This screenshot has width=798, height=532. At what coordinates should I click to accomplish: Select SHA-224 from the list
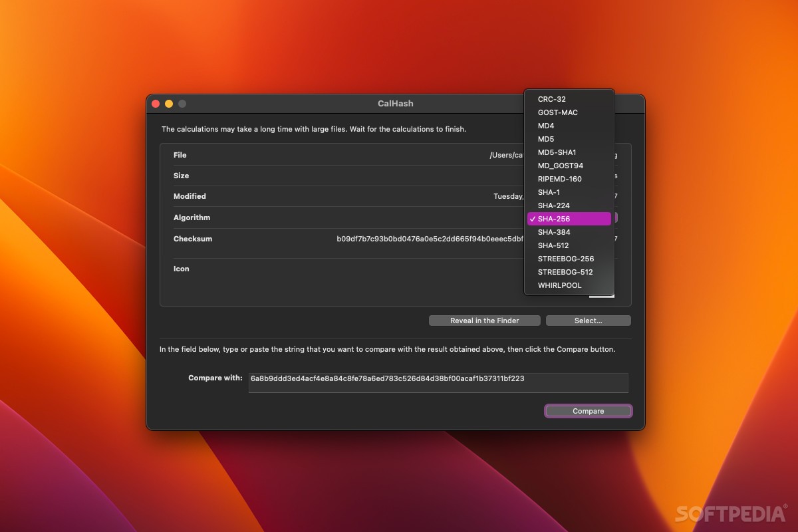point(569,205)
